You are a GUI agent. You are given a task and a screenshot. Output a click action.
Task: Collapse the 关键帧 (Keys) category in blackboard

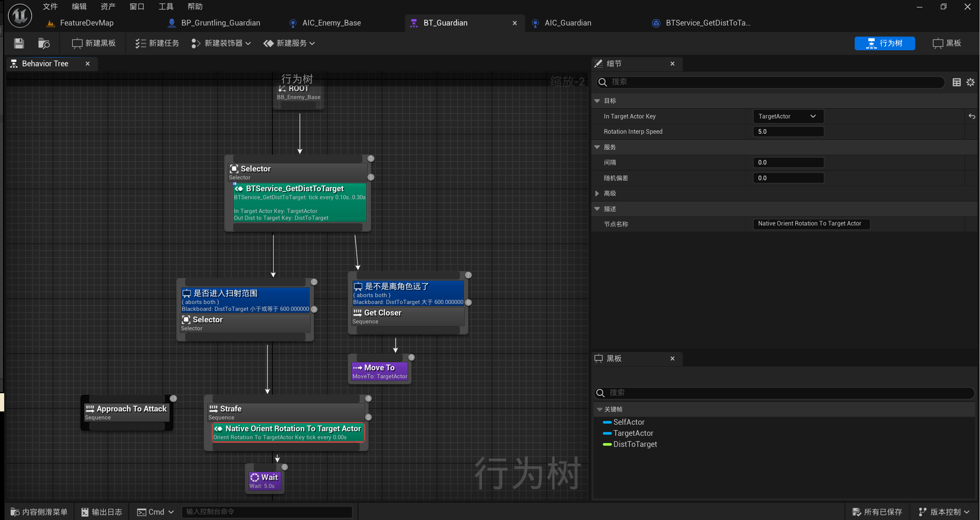point(600,410)
